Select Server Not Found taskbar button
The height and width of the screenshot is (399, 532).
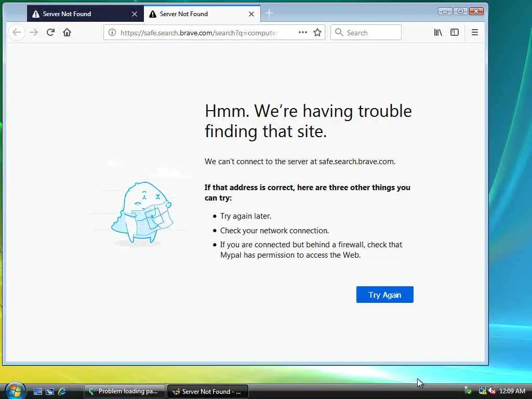[208, 392]
